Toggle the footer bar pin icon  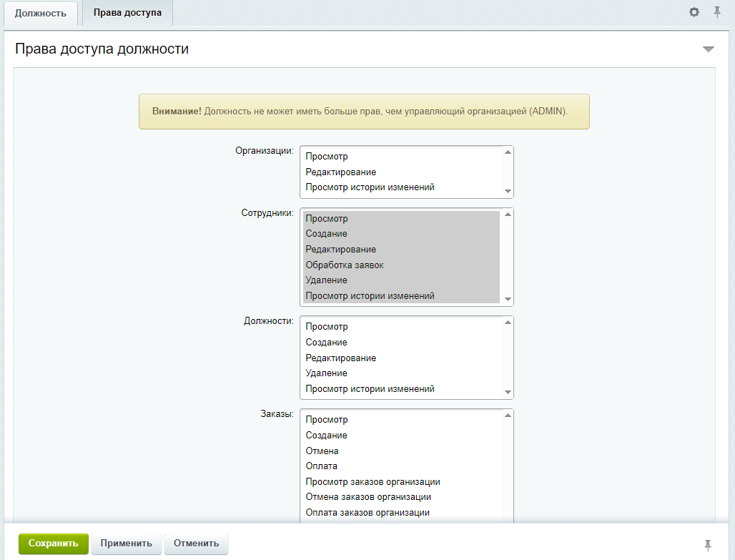click(708, 544)
